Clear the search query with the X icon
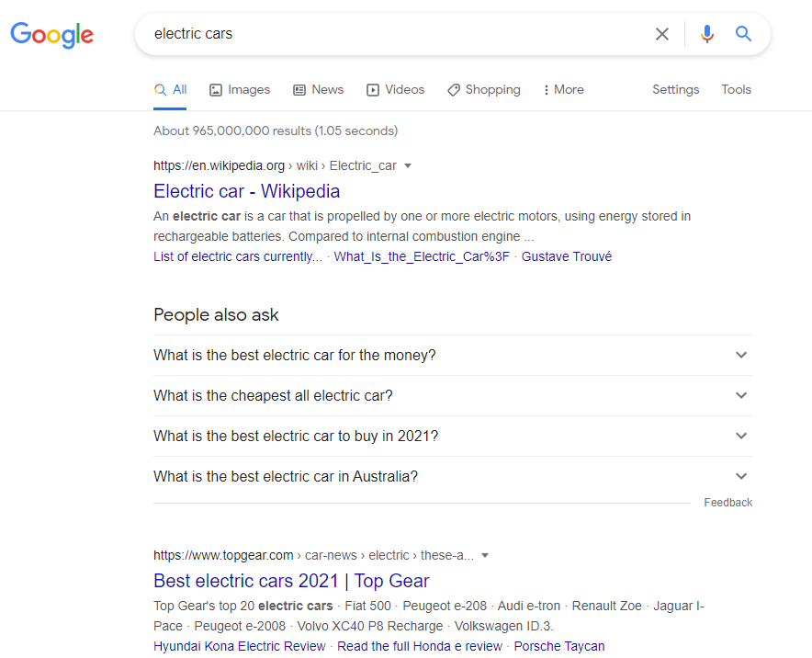Viewport: 812px width, 658px height. pyautogui.click(x=662, y=33)
